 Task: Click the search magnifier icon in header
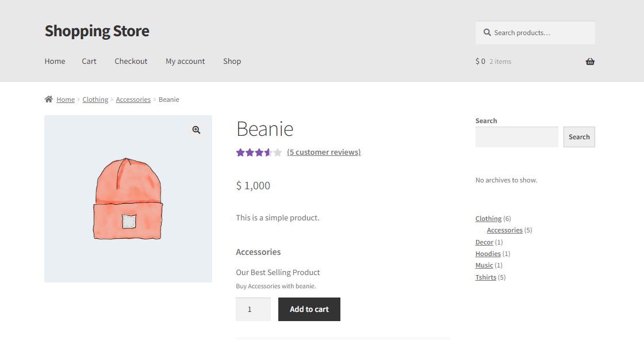487,32
